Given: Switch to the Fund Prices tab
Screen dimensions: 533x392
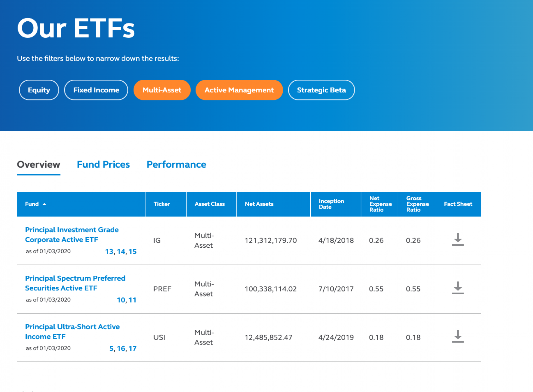Looking at the screenshot, I should (x=103, y=164).
